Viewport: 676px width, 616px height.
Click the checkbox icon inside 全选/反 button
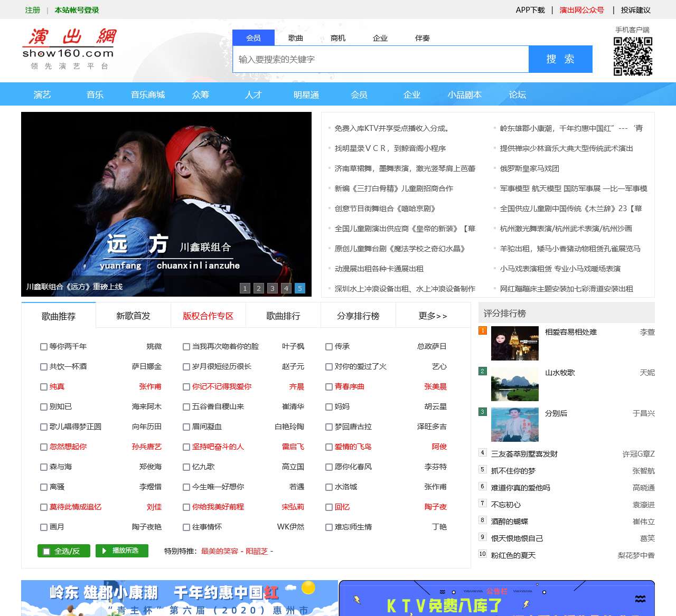point(47,551)
